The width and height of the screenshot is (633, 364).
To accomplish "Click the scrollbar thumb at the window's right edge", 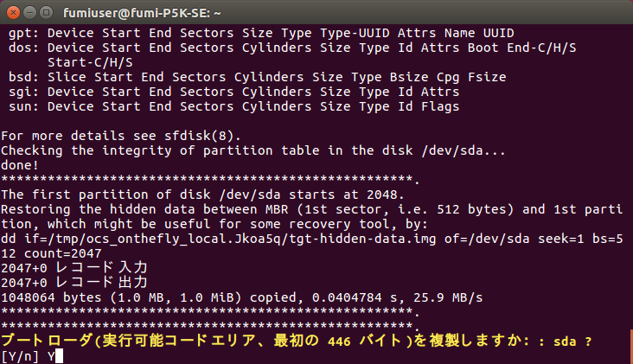I will [631, 346].
